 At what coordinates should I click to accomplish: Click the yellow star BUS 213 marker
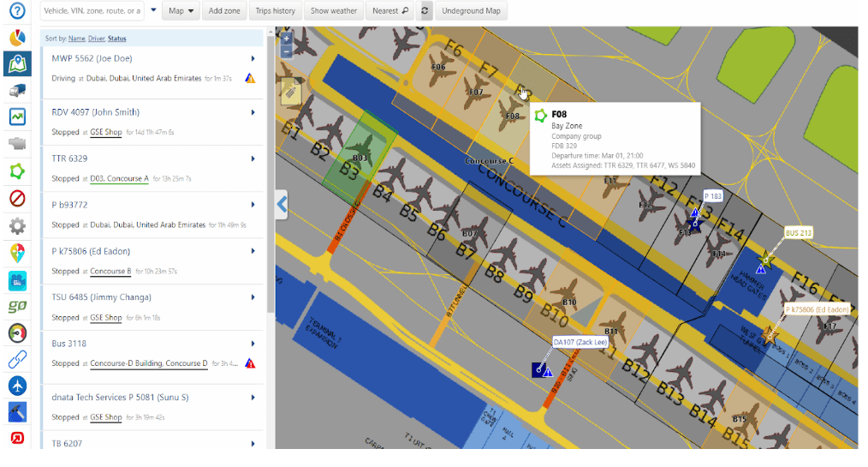tap(766, 259)
